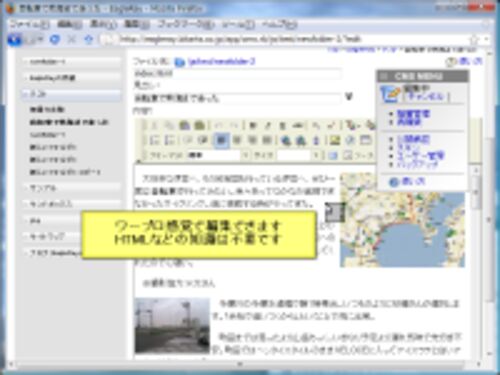
Task: Toggle underline formatting in the editor
Action: [x=283, y=125]
